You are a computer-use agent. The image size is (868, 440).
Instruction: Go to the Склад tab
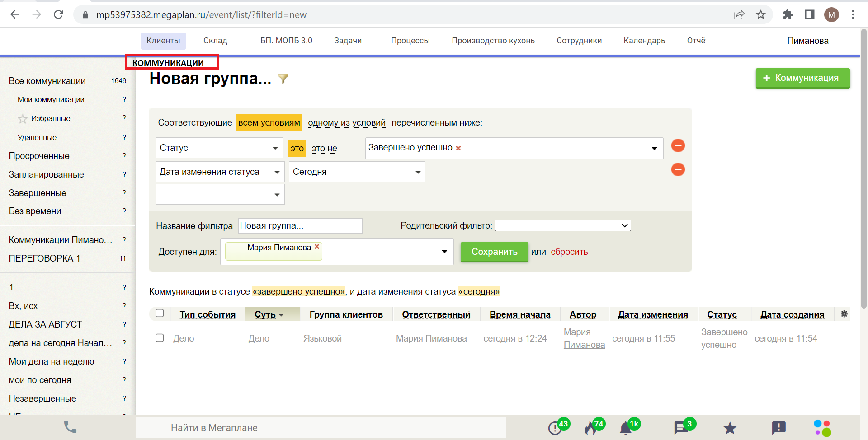coord(215,41)
